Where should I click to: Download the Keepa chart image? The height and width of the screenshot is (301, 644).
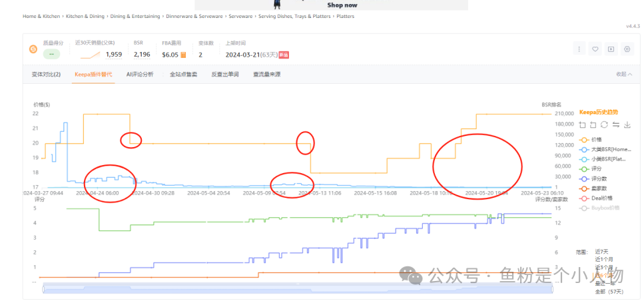click(627, 125)
